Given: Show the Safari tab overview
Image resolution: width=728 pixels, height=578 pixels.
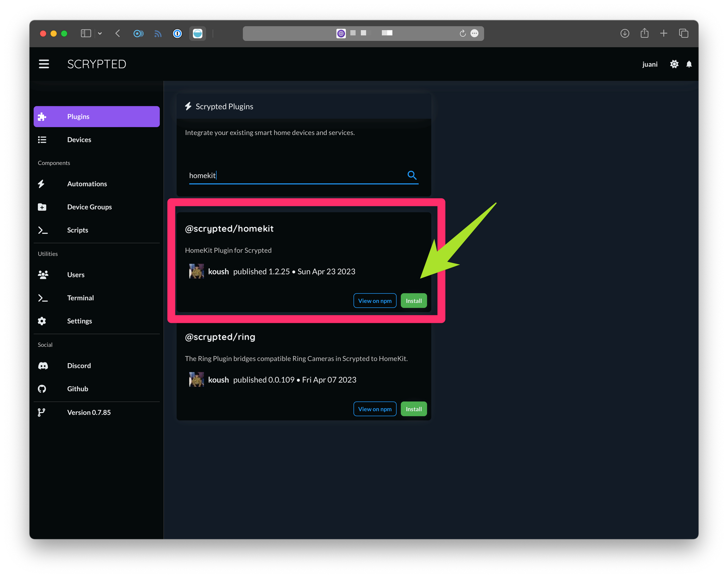Looking at the screenshot, I should pos(684,33).
